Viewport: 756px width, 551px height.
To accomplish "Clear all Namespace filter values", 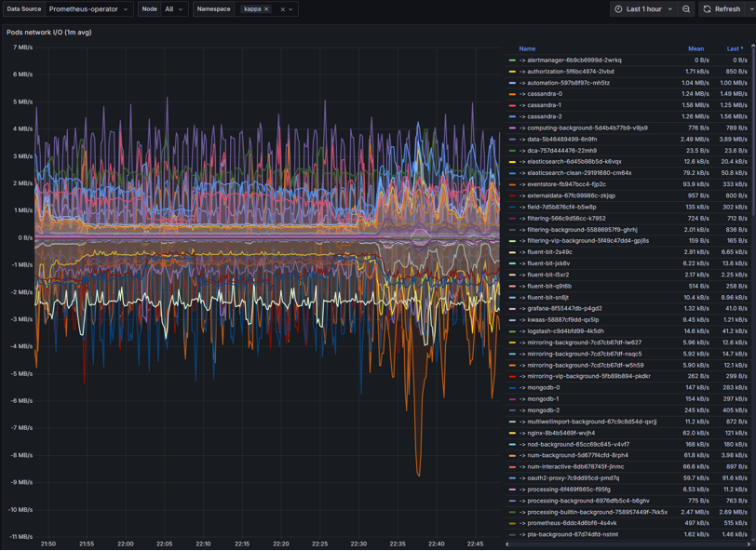I will tap(282, 9).
